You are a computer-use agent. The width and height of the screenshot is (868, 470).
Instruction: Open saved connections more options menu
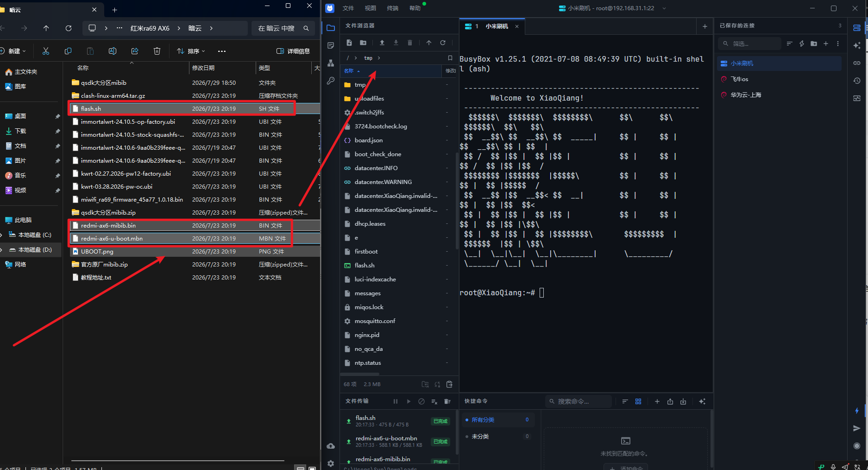[838, 44]
